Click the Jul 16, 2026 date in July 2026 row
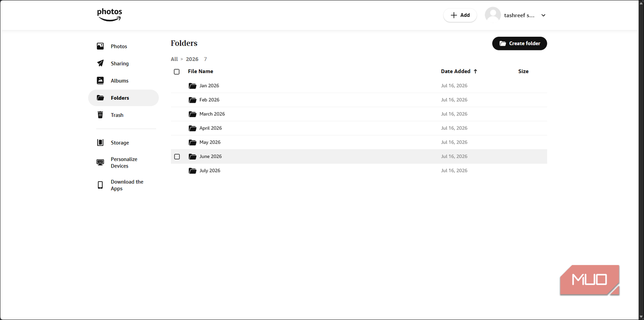The height and width of the screenshot is (320, 644). pyautogui.click(x=454, y=170)
